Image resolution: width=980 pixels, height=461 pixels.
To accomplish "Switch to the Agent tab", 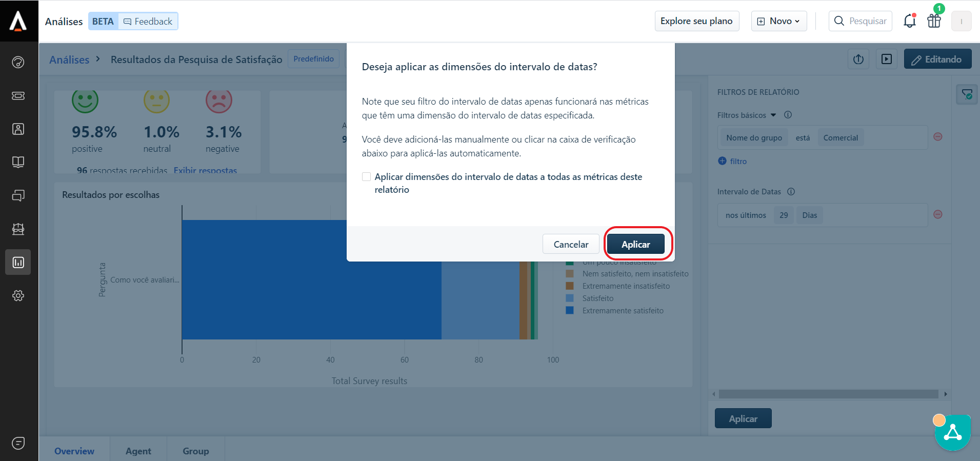I will [x=138, y=451].
